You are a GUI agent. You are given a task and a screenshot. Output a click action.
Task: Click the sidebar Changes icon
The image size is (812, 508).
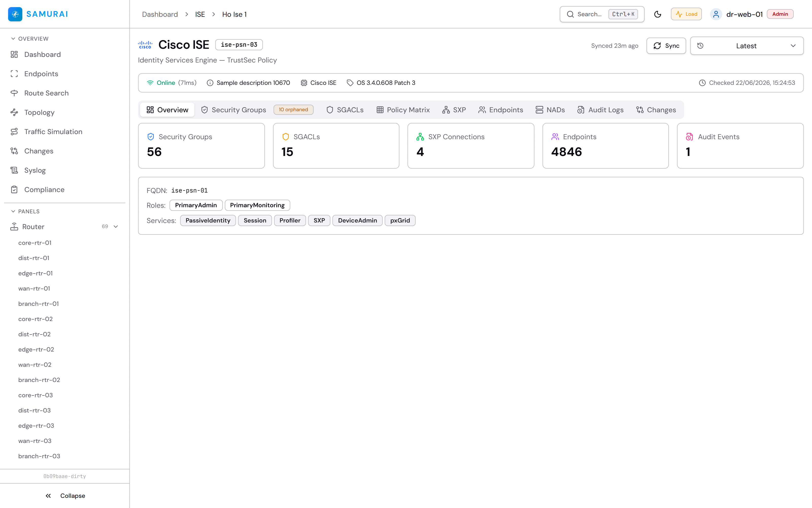14,151
